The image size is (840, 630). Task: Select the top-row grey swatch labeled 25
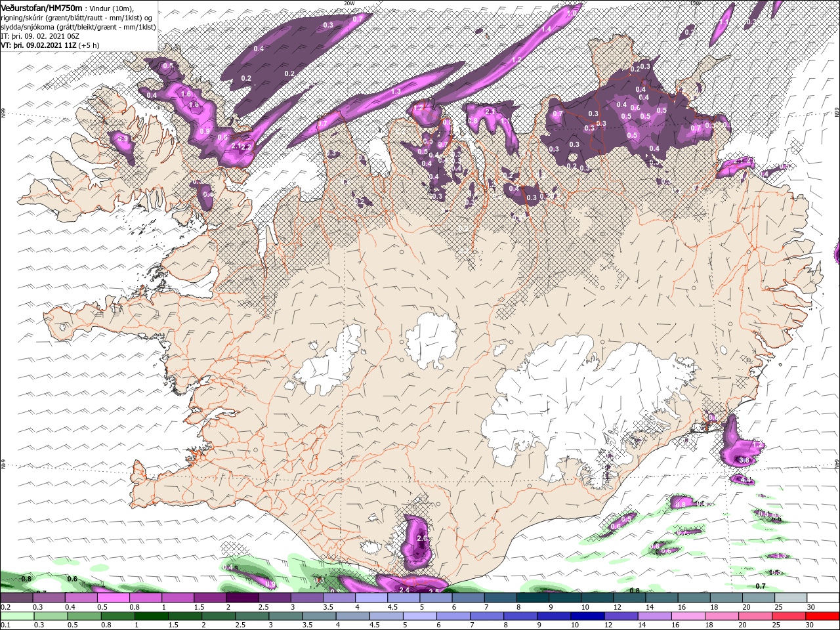[x=791, y=598]
